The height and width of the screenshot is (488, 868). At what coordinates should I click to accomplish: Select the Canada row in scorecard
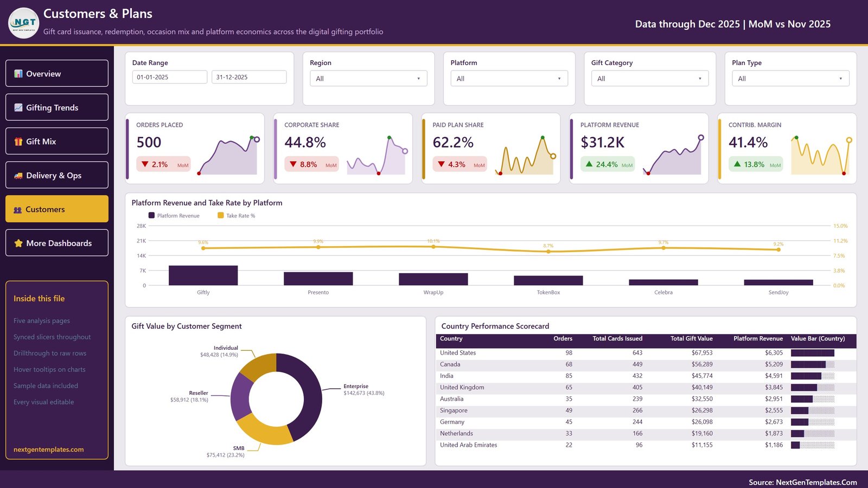point(646,364)
